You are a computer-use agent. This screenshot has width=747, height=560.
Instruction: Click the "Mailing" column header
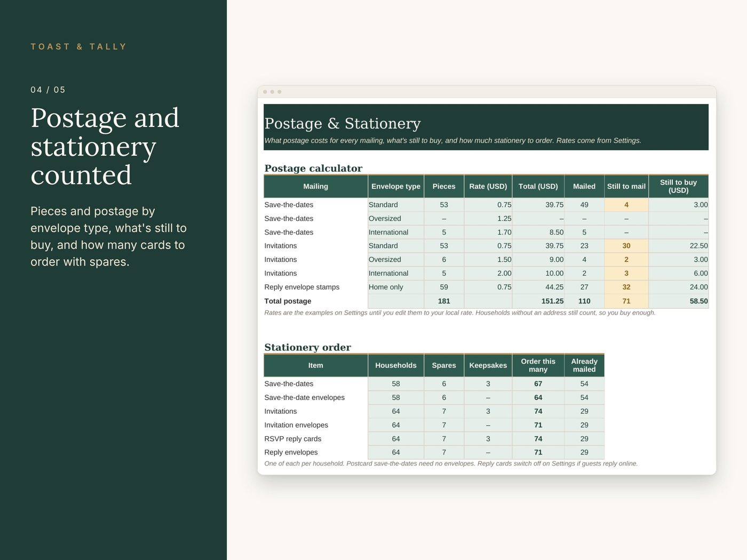316,186
